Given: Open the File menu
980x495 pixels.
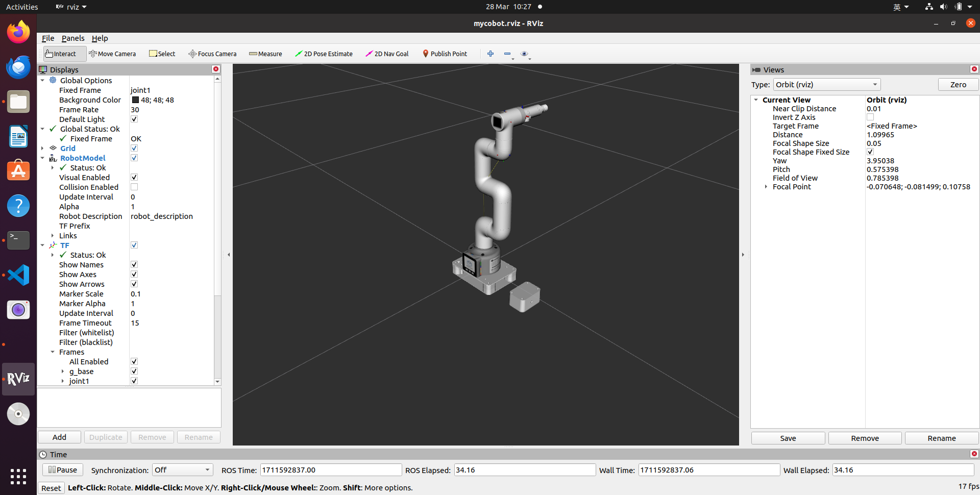Looking at the screenshot, I should point(48,38).
